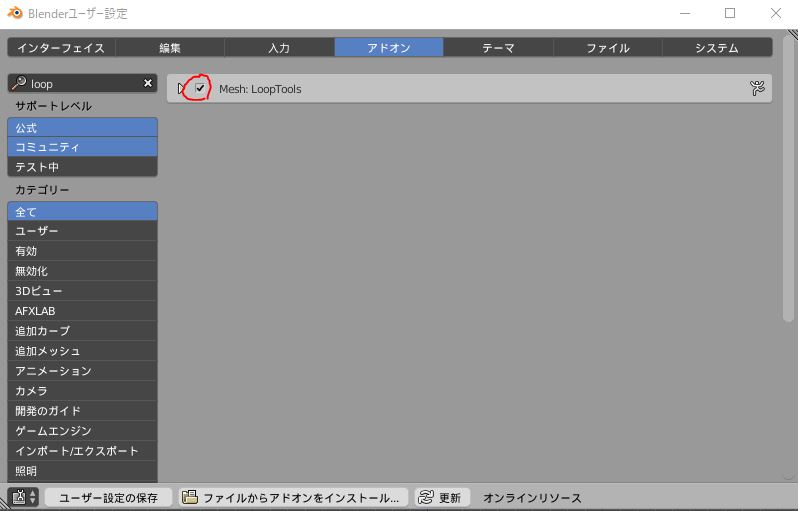
Task: Switch to the ファイル tab
Action: pyautogui.click(x=608, y=48)
